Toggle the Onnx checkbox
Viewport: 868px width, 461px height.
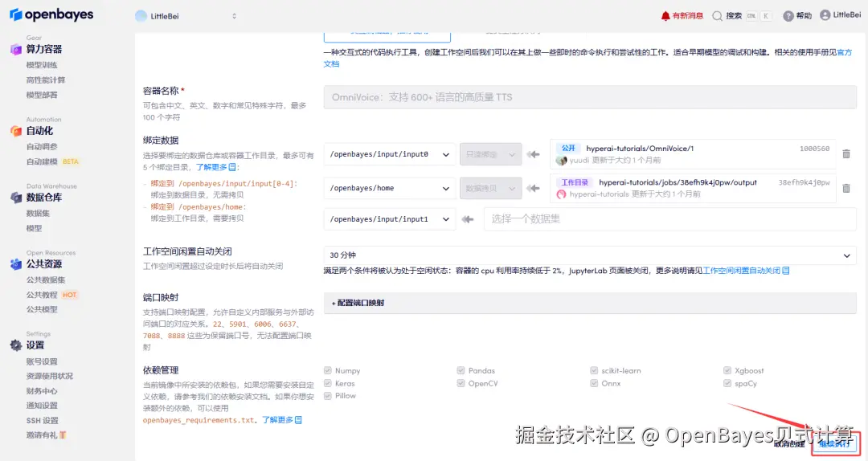pyautogui.click(x=594, y=383)
